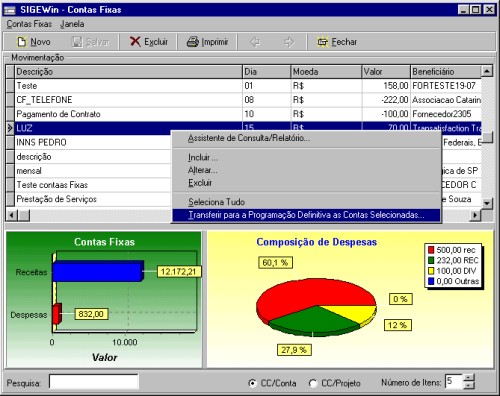Screen dimensions: 500x396
Task: Select the CC/Conta radio button
Action: (252, 383)
